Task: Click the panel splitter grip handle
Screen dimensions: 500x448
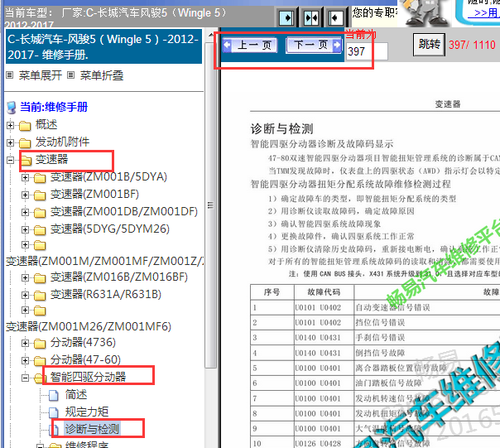Action: tap(210, 205)
